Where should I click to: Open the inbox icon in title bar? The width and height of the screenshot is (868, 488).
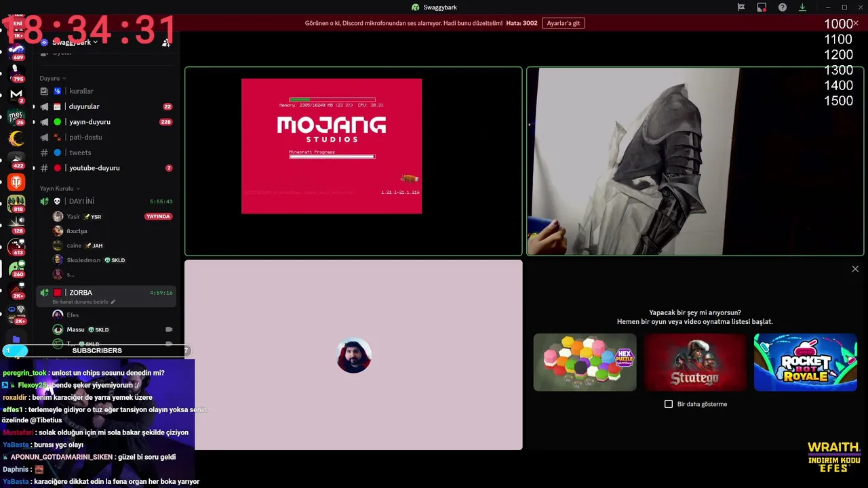(x=762, y=7)
